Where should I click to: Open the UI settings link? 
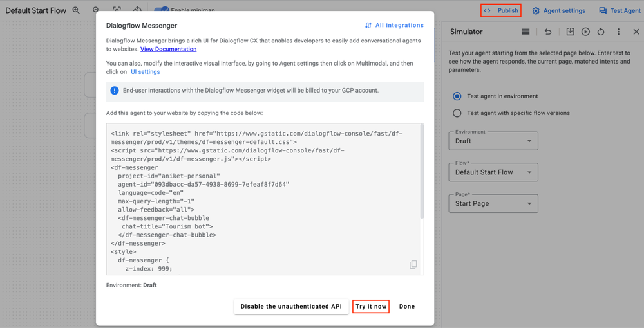146,72
